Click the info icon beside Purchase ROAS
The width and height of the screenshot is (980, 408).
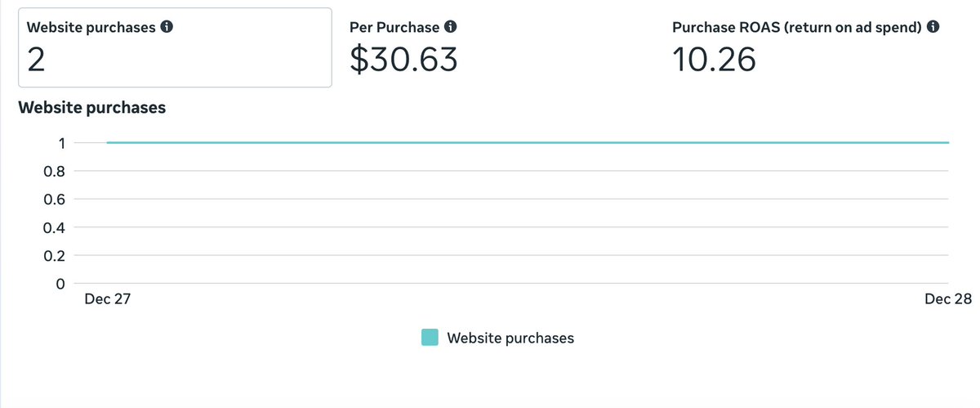coord(933,27)
